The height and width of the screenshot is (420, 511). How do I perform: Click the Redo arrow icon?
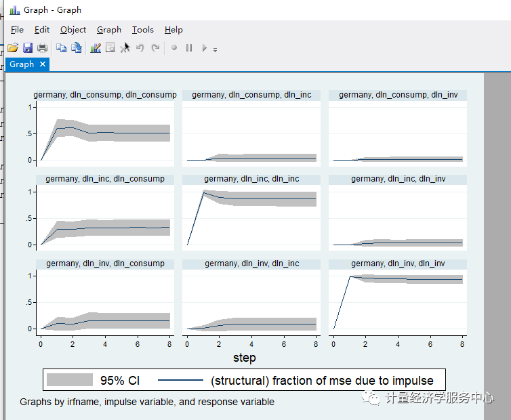point(156,48)
